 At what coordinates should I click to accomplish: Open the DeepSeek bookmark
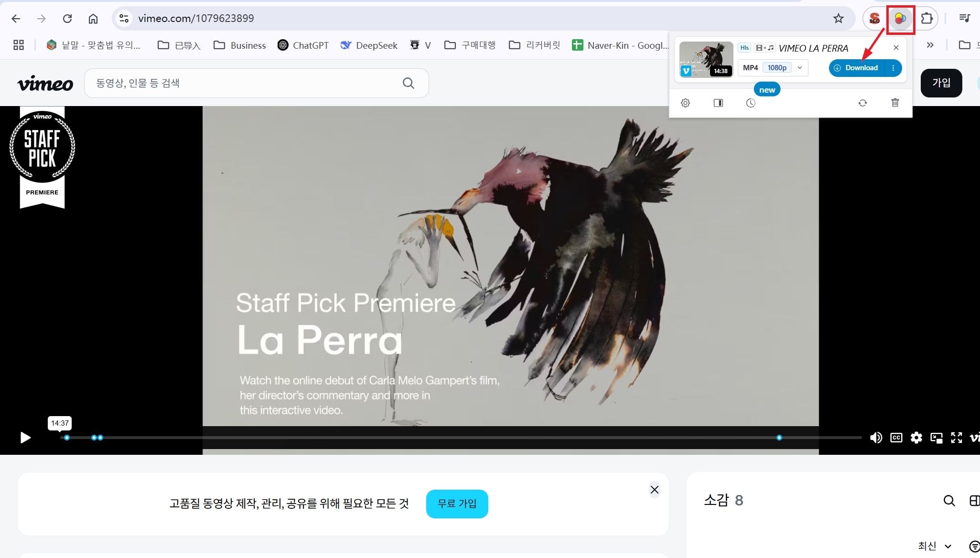pos(368,45)
